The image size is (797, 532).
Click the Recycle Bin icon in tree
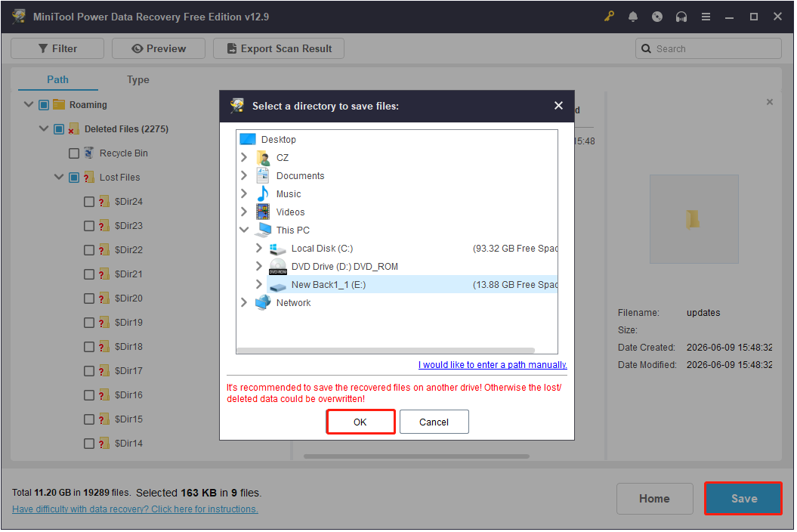point(89,153)
